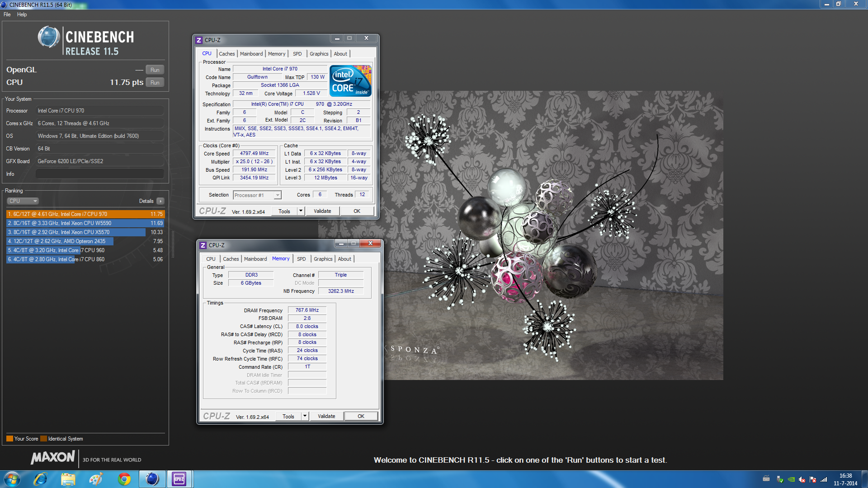Click the Intel Core i7 inside logo

coord(350,80)
